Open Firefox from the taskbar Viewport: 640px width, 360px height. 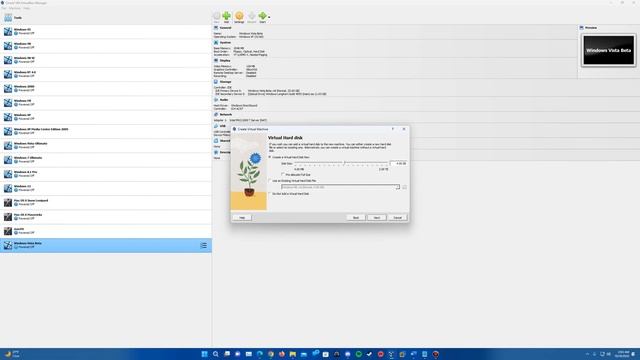(x=282, y=354)
